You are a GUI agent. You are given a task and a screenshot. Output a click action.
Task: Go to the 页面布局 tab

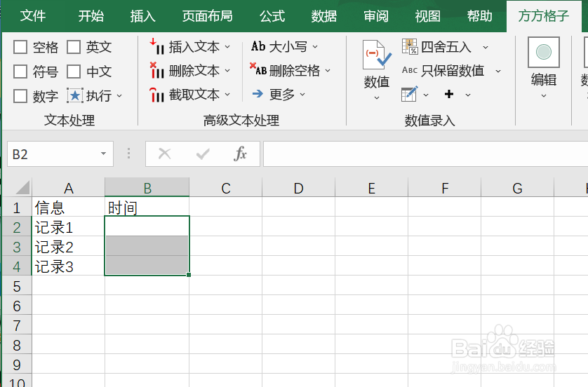tap(208, 16)
